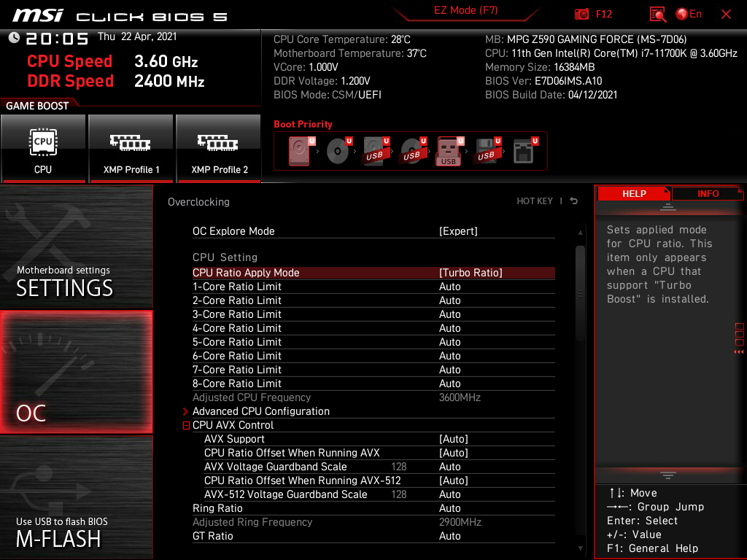
Task: Select the 4-Core Ratio Limit row
Action: 373,328
